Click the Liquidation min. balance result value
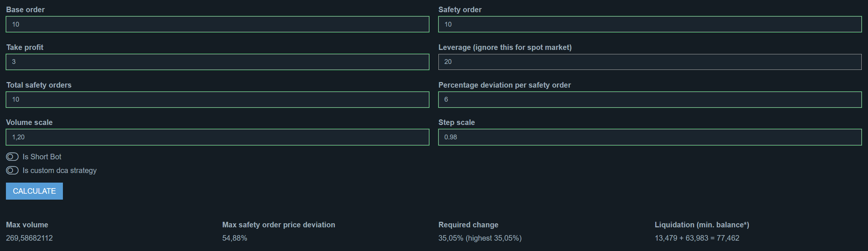This screenshot has height=251, width=868. pos(697,238)
